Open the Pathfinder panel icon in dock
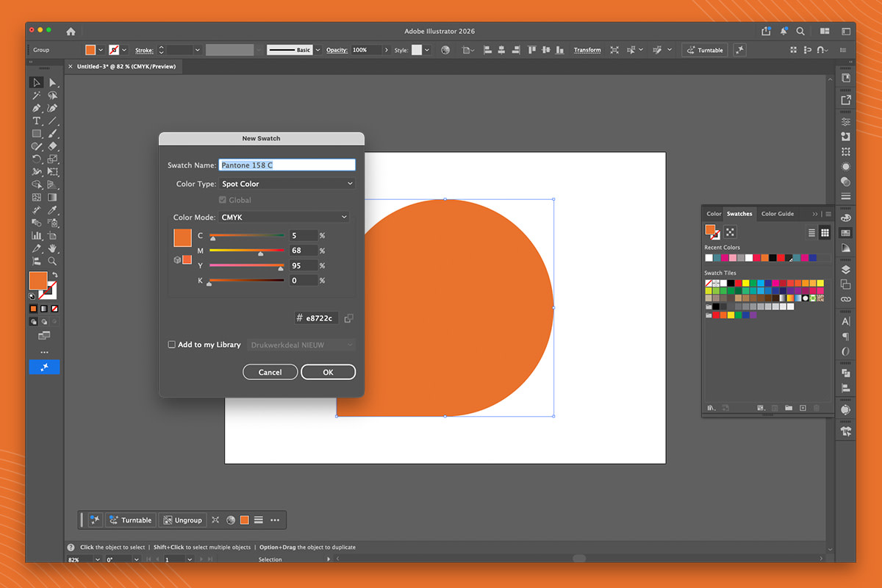 [x=846, y=373]
